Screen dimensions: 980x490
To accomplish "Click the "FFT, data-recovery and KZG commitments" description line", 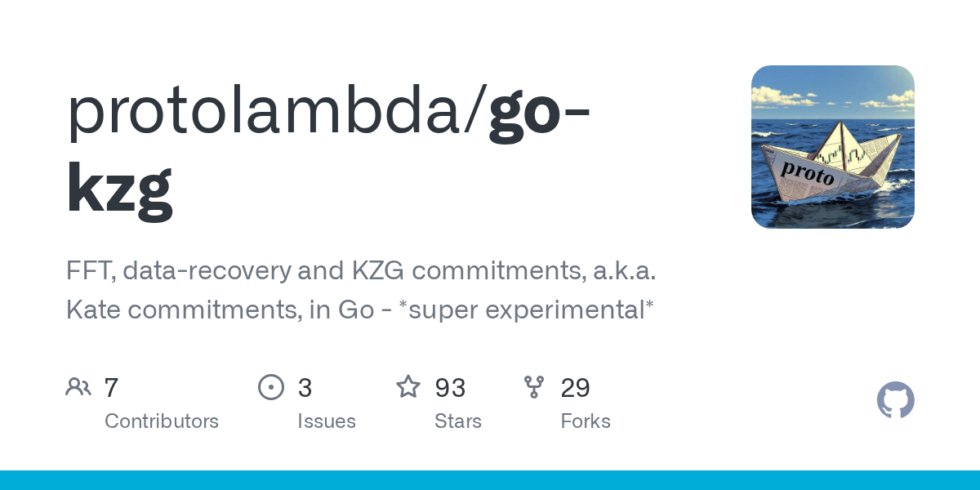I will (361, 271).
